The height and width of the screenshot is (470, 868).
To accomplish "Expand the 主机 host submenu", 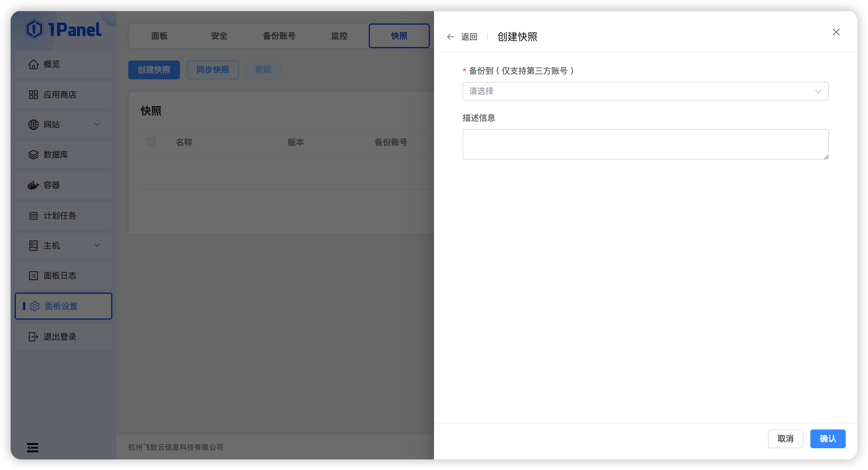I will click(97, 246).
